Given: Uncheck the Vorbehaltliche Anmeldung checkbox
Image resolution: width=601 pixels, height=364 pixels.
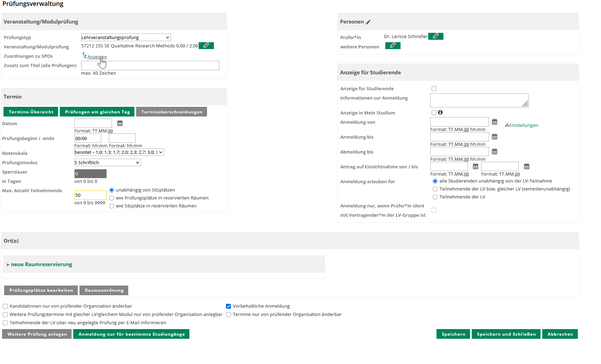Looking at the screenshot, I should click(228, 306).
